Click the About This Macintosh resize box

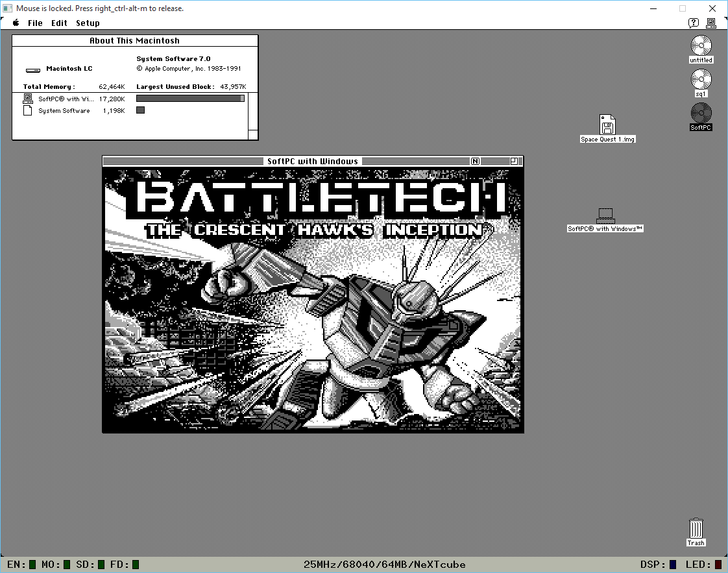pos(253,135)
